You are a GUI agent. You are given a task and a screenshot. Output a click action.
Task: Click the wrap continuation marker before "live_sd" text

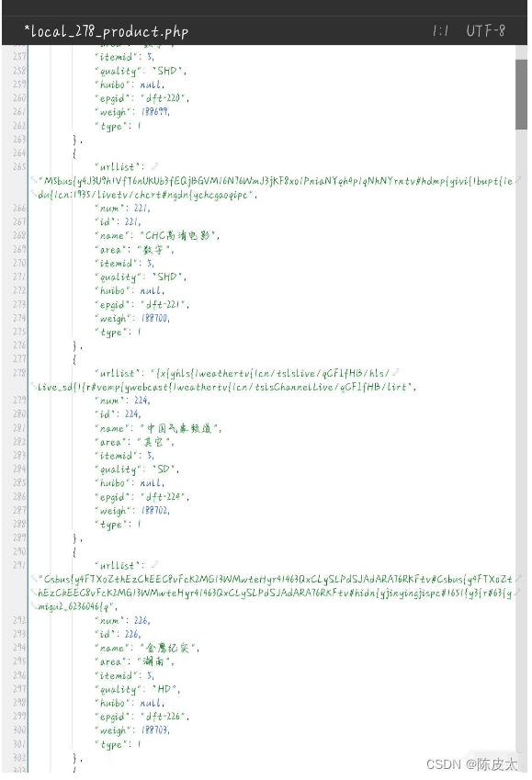coord(34,387)
